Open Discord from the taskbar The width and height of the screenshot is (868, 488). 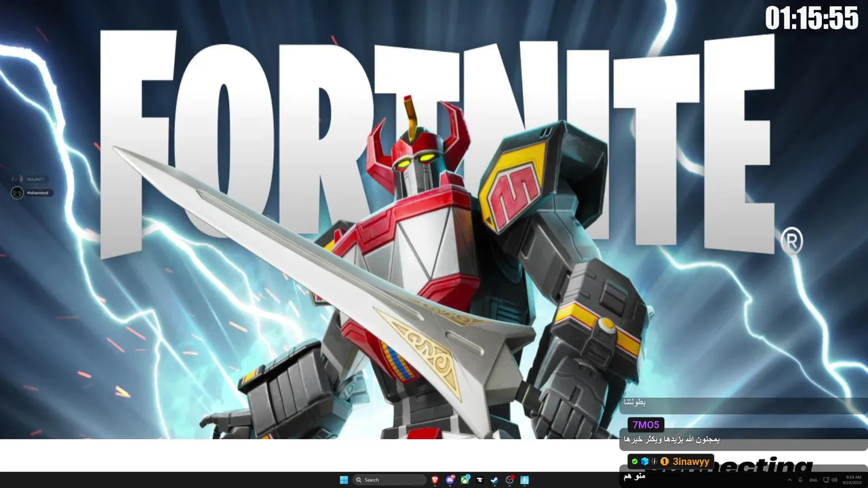tap(450, 480)
